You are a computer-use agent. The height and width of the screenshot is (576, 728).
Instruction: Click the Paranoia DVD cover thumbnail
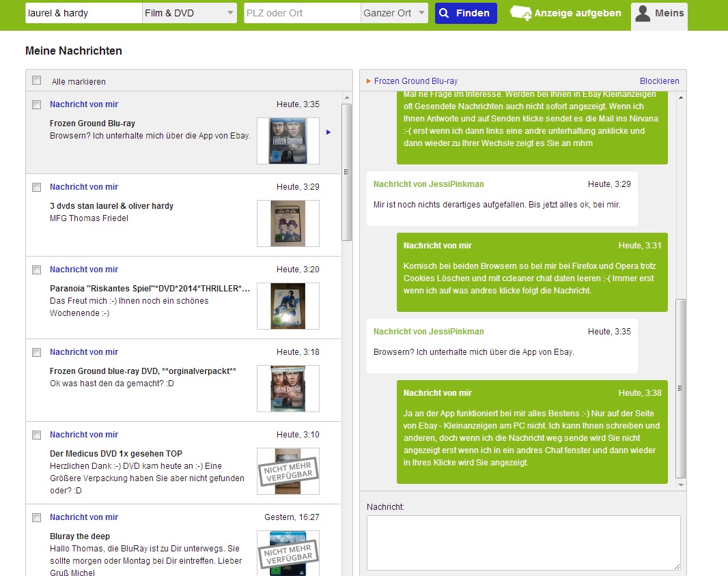[288, 306]
